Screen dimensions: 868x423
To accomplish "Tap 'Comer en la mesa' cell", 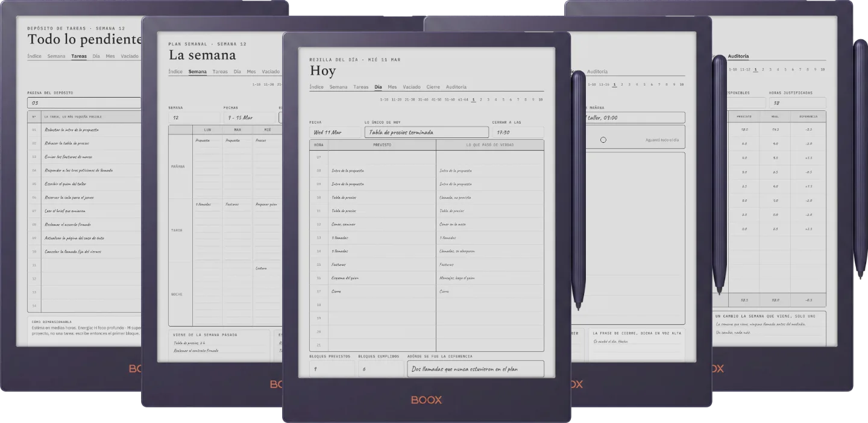I will click(490, 224).
